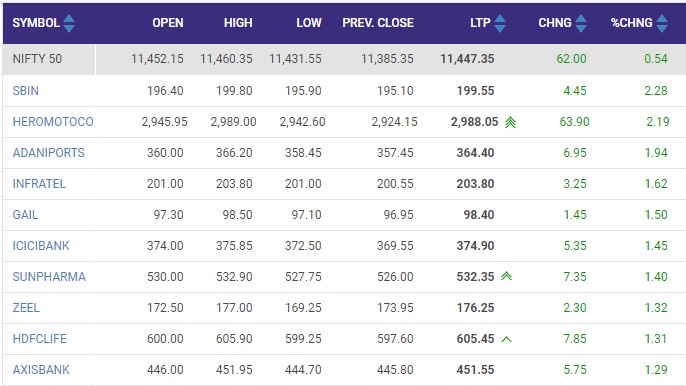Screen dimensions: 686x386
Task: Click the LOW column header
Action: [309, 23]
